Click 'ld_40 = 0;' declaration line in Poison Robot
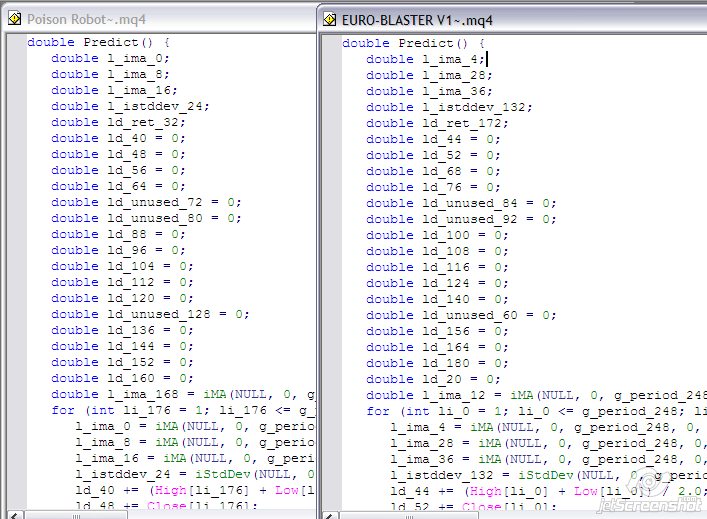The width and height of the screenshot is (707, 519). pyautogui.click(x=146, y=138)
